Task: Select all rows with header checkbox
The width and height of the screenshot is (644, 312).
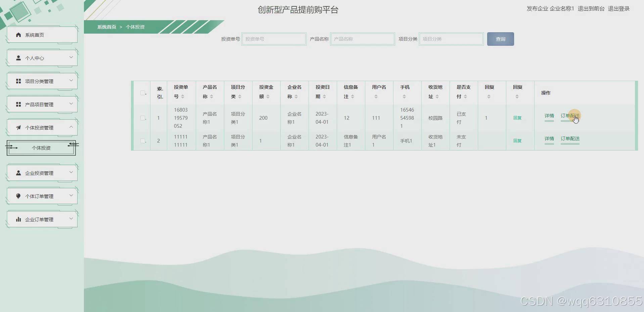Action: click(x=143, y=93)
